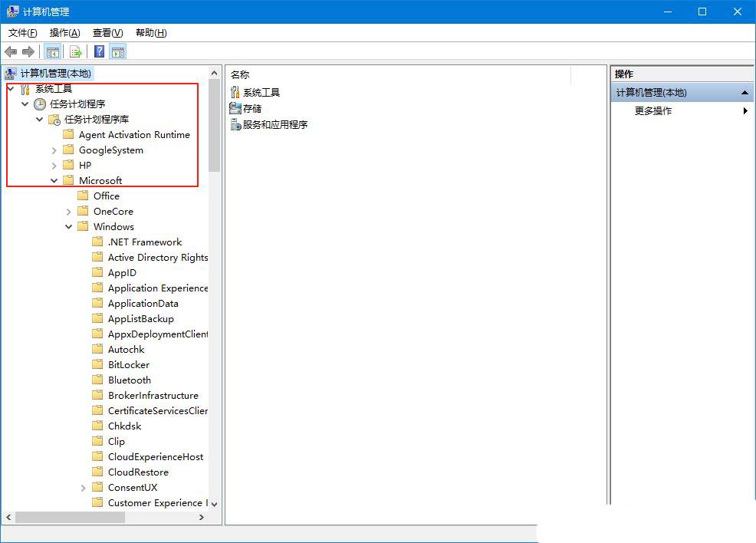Click the folder icon beside Bluetooth
756x543 pixels.
[97, 380]
